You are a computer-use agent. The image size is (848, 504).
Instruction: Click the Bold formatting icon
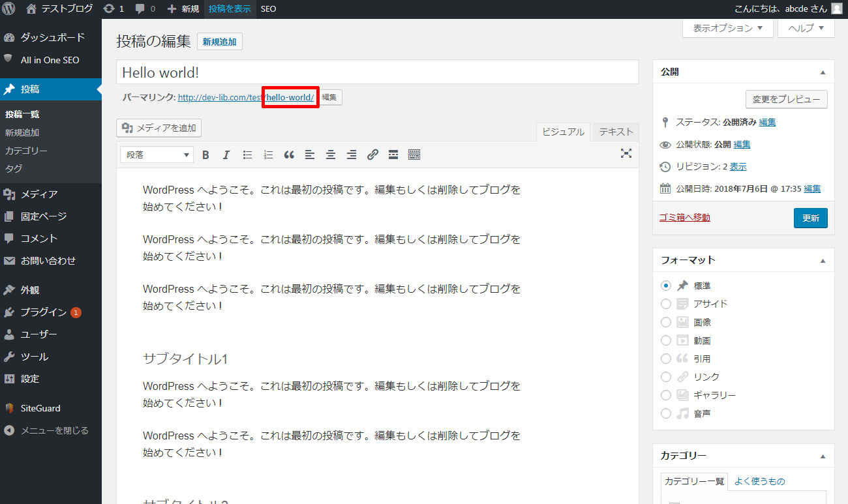pos(205,155)
